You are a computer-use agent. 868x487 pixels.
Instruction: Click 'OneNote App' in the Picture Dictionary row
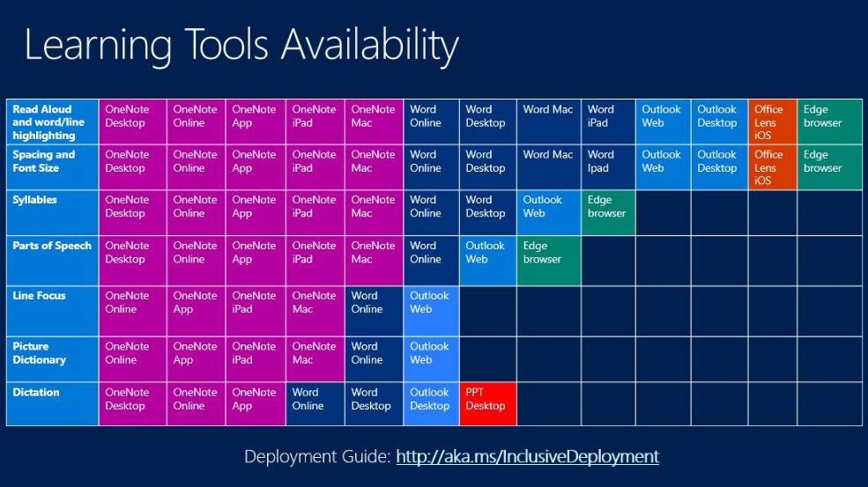[x=196, y=359]
